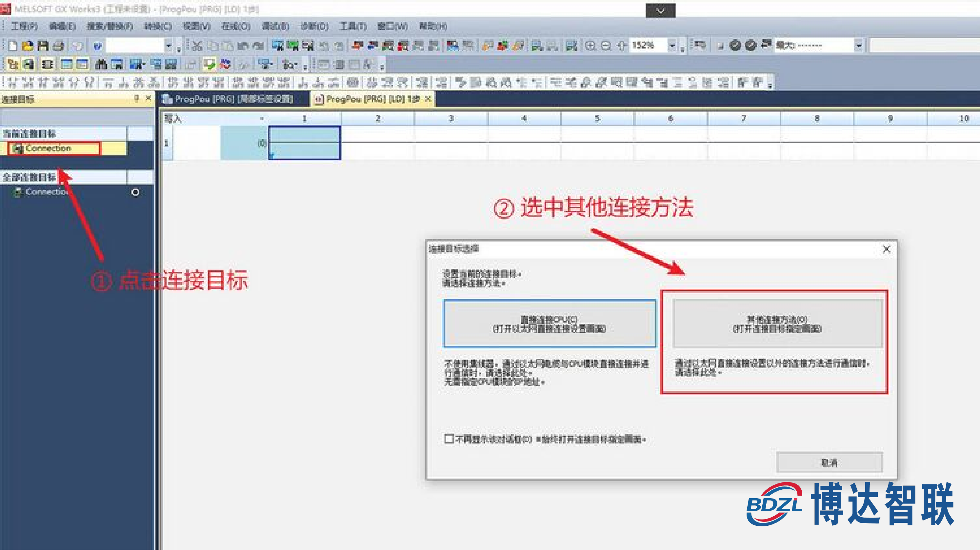Select the circle marker beside Connection

[135, 192]
